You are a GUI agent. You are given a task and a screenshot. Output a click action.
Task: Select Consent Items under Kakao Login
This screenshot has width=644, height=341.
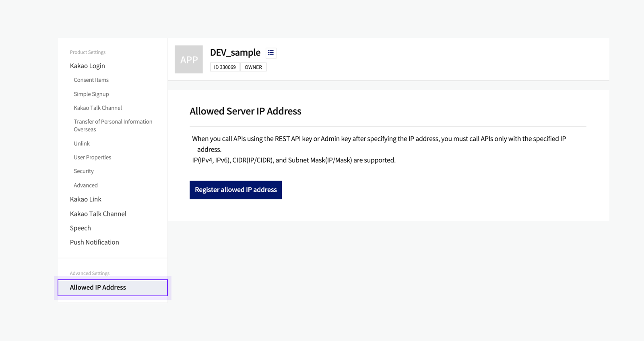tap(91, 80)
